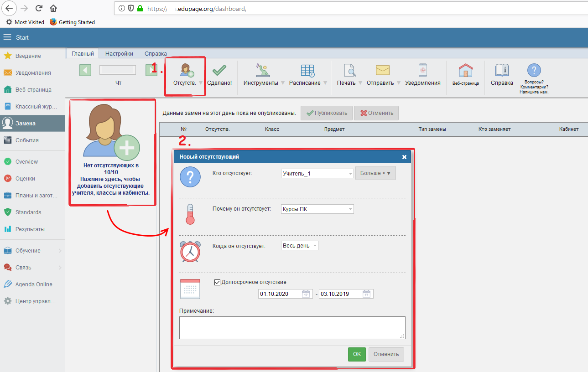The height and width of the screenshot is (372, 588).
Task: Reload the page in browser
Action: (x=39, y=8)
